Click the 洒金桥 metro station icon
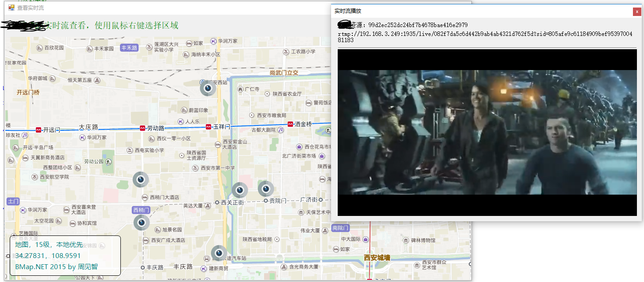This screenshot has width=644, height=282. pyautogui.click(x=290, y=124)
